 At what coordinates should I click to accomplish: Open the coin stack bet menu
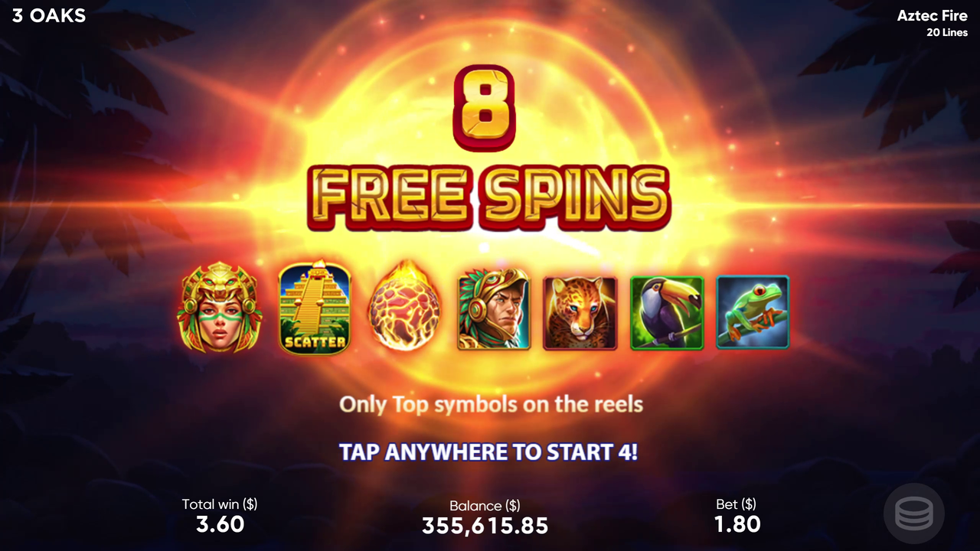[914, 514]
